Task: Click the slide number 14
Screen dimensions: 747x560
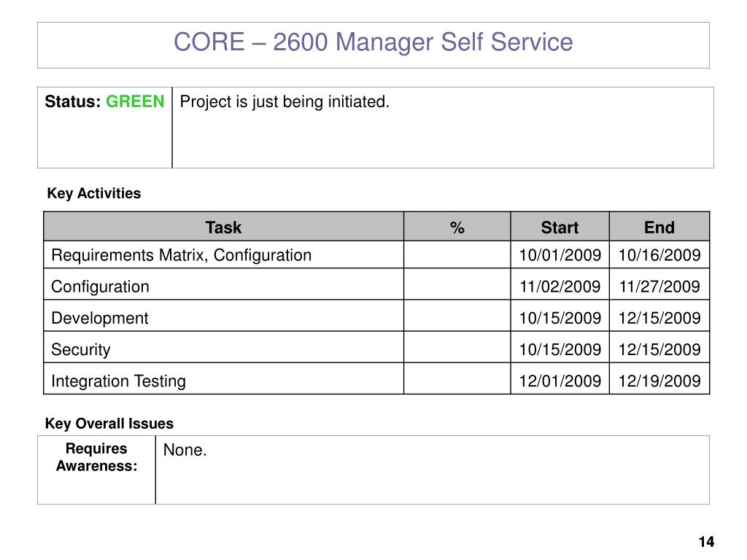Action: (x=706, y=542)
